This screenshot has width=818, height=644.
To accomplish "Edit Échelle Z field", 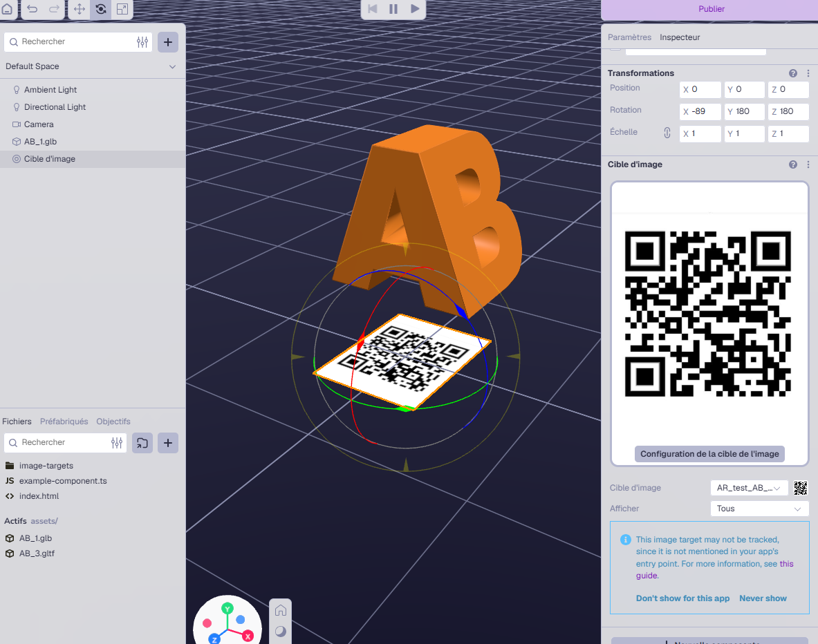I will point(788,134).
